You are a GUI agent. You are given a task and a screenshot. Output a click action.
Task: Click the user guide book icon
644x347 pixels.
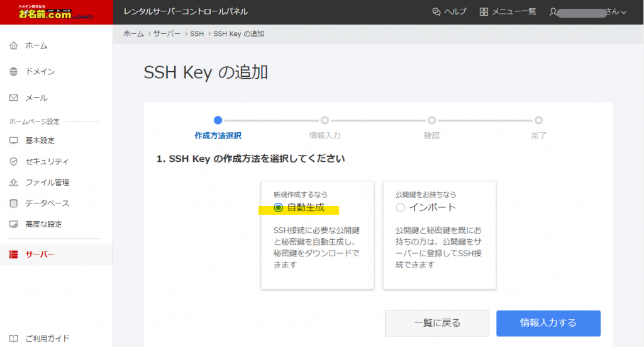tap(13, 338)
